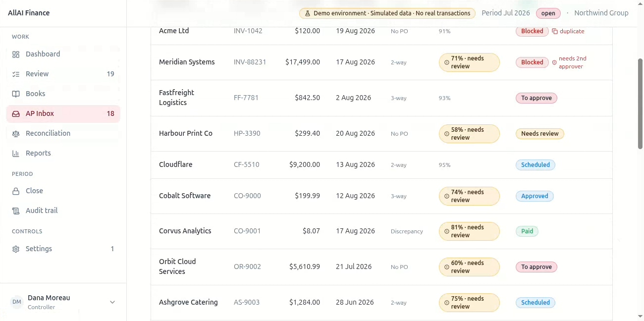Click the Scheduled status on Cloudflare
Screen dimensions: 644x321
pos(536,165)
